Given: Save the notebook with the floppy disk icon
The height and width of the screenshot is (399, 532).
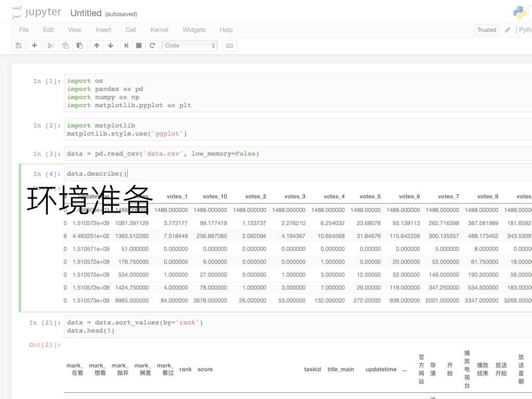Looking at the screenshot, I should pos(19,46).
